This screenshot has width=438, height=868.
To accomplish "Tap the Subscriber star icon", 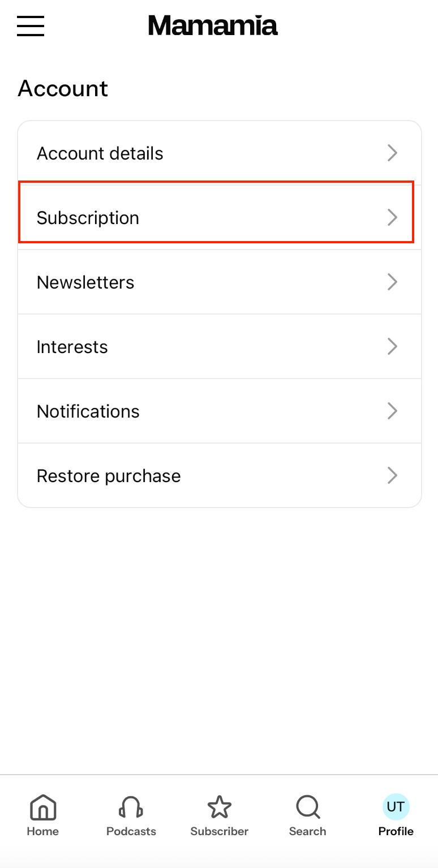I will [219, 806].
